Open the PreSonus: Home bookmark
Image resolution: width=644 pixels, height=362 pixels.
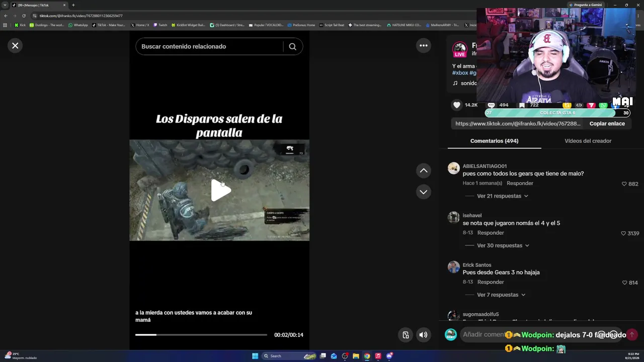(x=301, y=25)
